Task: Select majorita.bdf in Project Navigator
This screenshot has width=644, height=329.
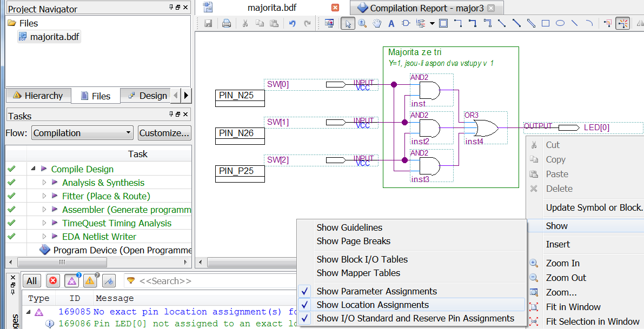Action: click(49, 37)
